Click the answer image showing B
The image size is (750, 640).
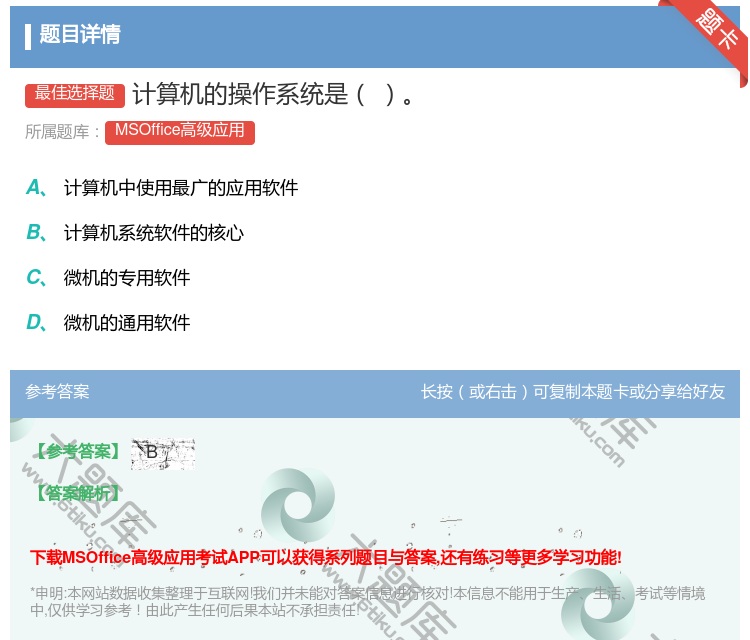tap(163, 453)
